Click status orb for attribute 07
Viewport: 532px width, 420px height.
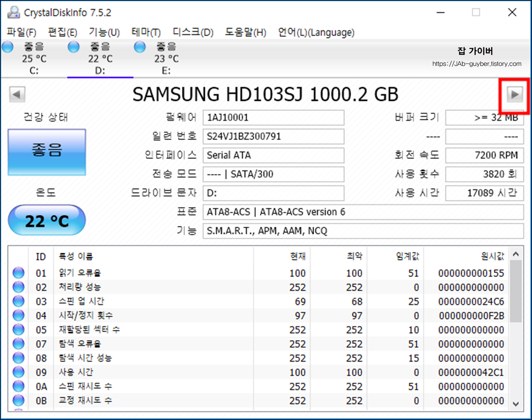[x=18, y=344]
